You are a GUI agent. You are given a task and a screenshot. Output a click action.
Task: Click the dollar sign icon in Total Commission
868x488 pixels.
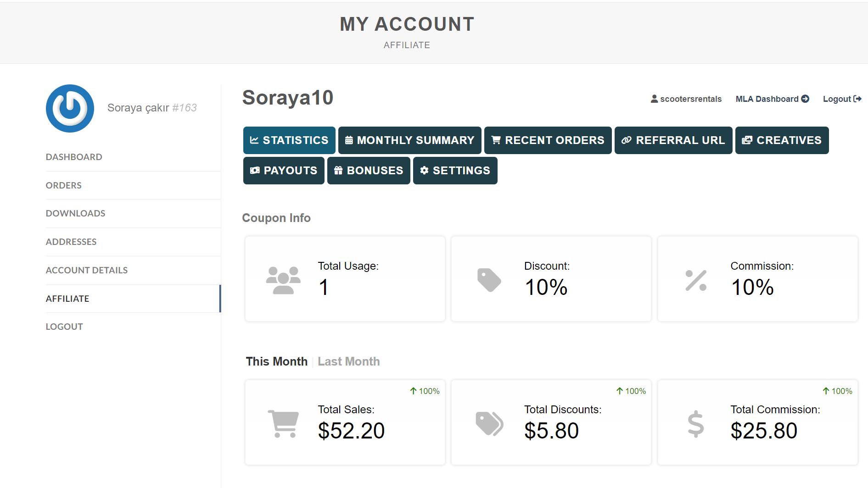(x=695, y=423)
